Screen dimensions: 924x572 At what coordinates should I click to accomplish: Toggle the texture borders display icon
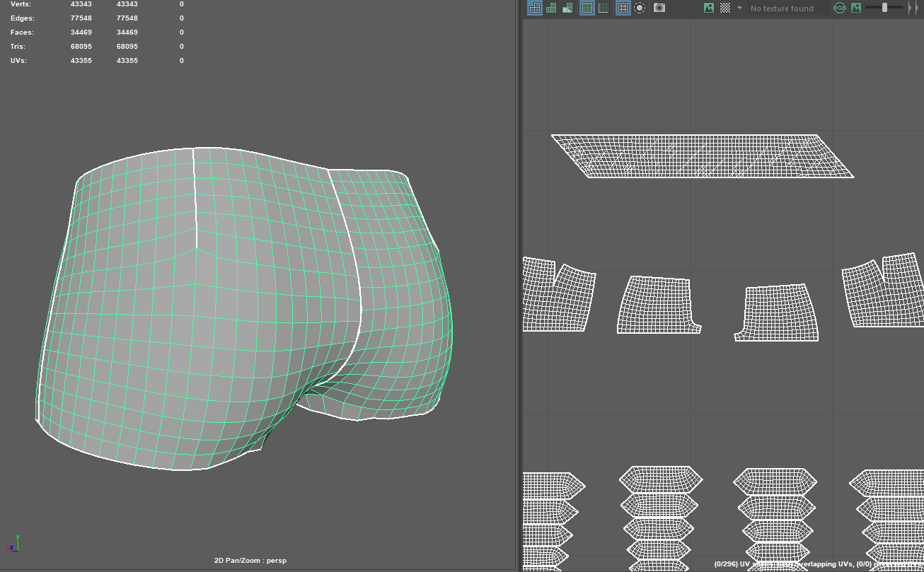587,8
